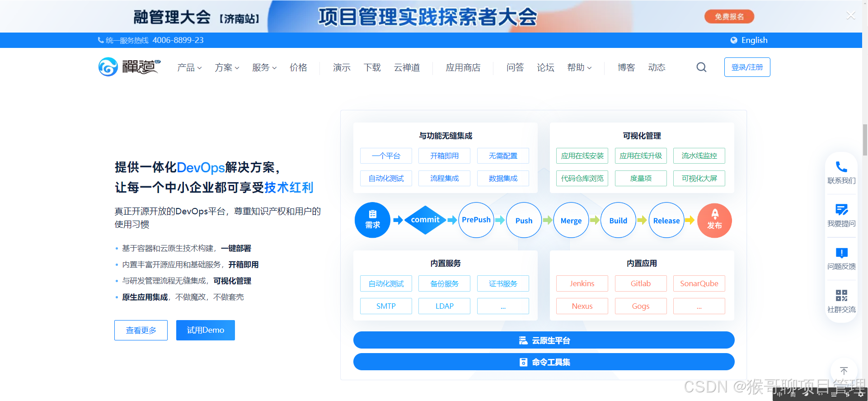The height and width of the screenshot is (401, 868).
Task: Click the 免费报名 banner button
Action: [x=729, y=17]
